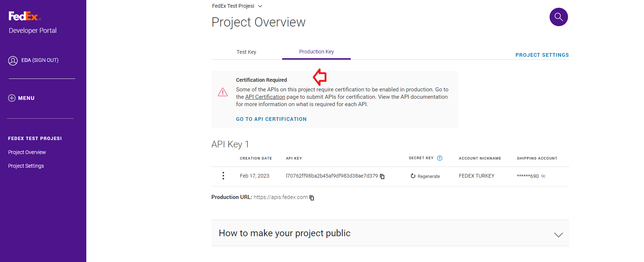Click the user profile icon

point(13,60)
